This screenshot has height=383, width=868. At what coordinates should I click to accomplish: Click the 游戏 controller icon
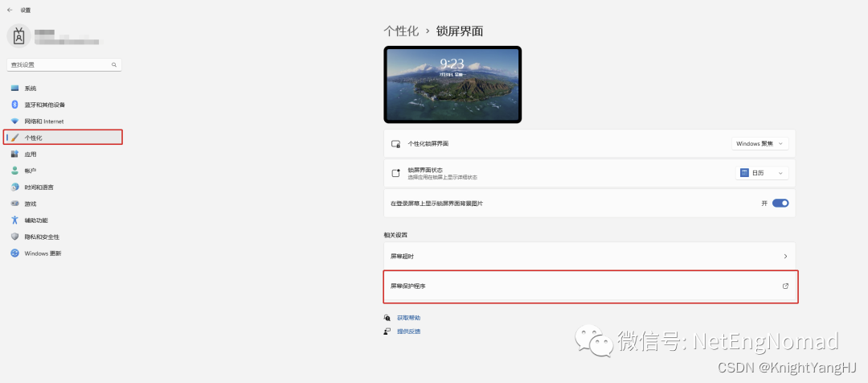(x=15, y=204)
